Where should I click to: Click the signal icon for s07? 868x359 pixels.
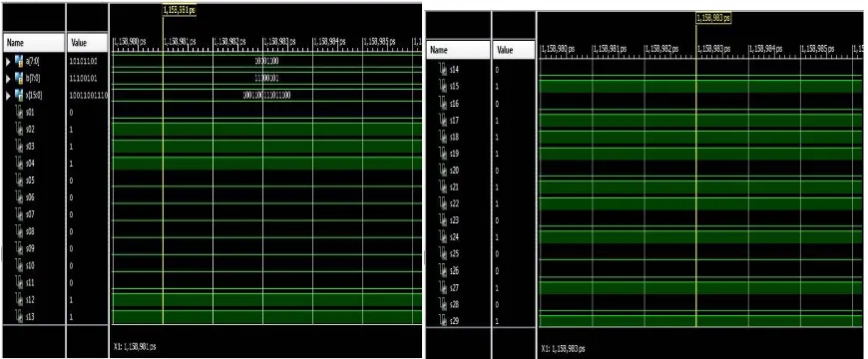point(20,214)
